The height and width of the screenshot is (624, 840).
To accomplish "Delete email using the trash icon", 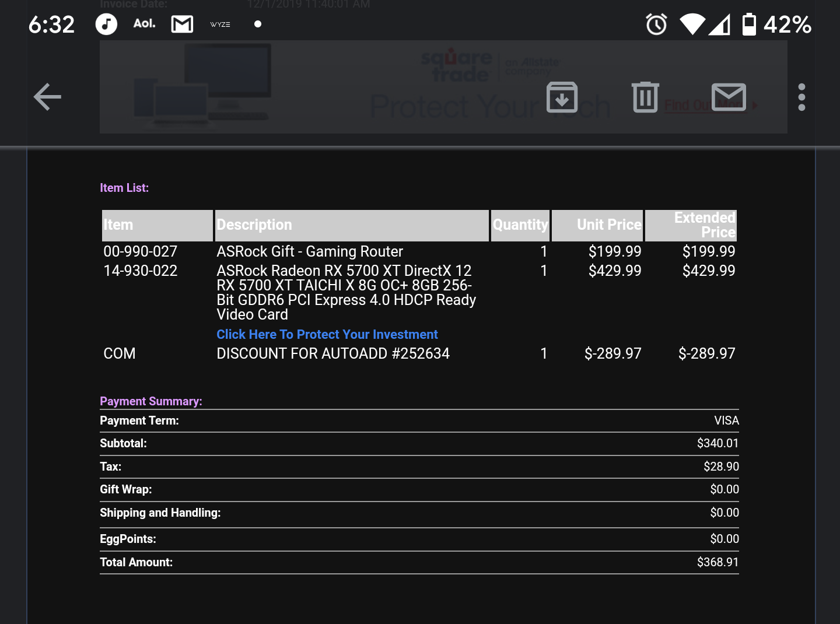I will [645, 97].
